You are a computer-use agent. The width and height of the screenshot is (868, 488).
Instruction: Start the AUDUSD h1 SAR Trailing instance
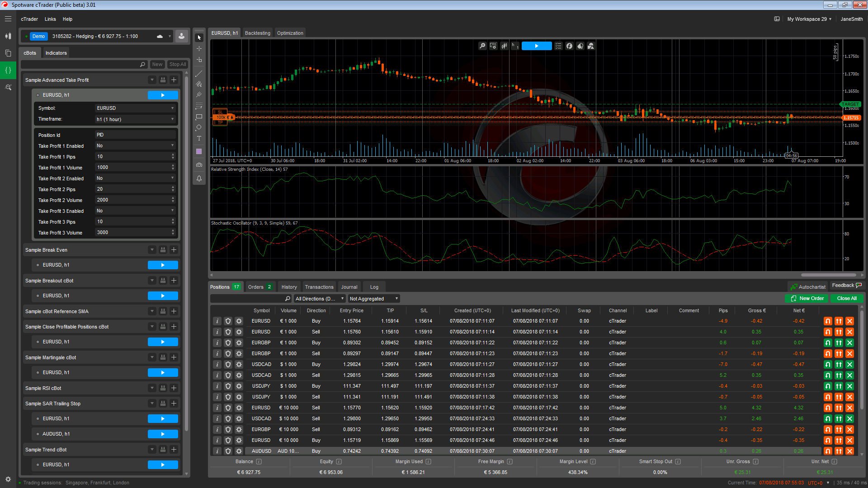click(x=163, y=434)
